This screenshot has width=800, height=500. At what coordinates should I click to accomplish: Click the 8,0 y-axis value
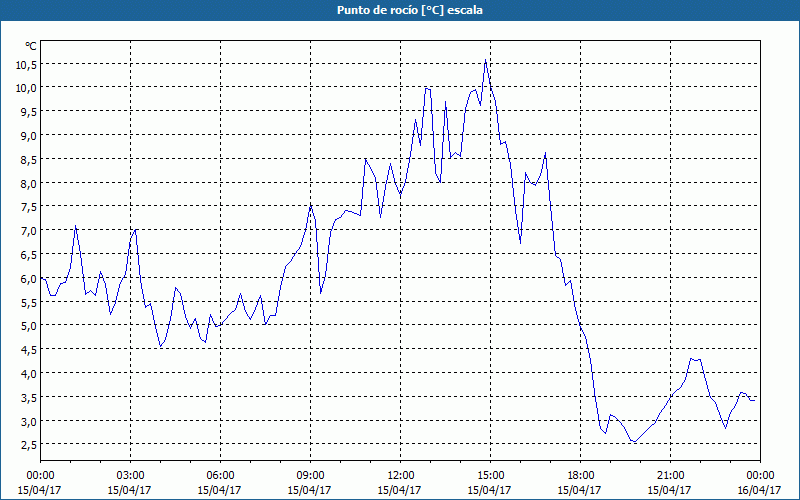tap(30, 184)
